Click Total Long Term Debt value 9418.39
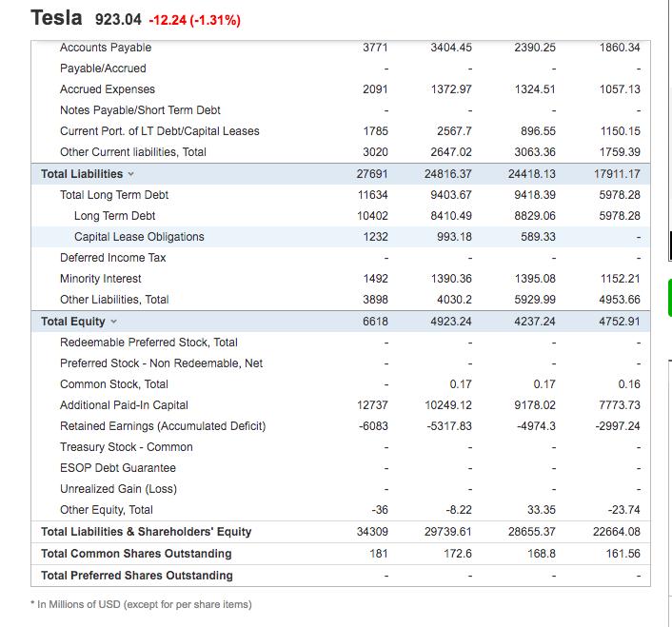The height and width of the screenshot is (627, 672). (x=535, y=195)
